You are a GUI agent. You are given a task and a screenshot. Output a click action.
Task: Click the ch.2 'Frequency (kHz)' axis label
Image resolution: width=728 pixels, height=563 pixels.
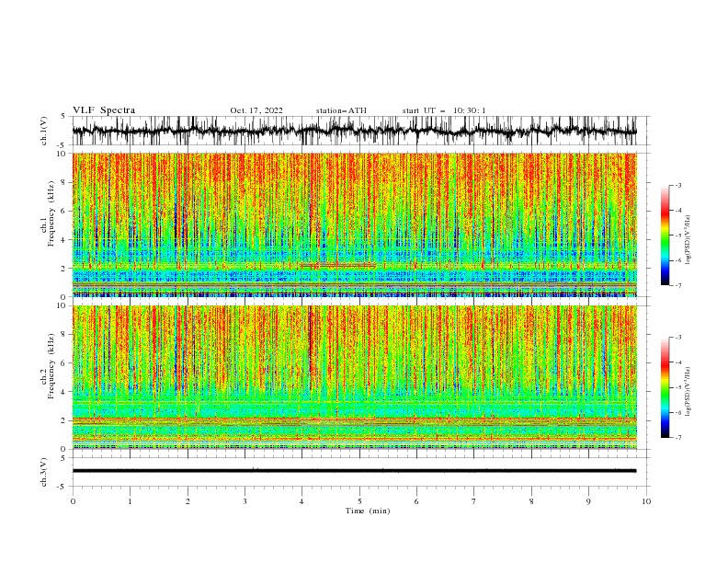point(51,366)
